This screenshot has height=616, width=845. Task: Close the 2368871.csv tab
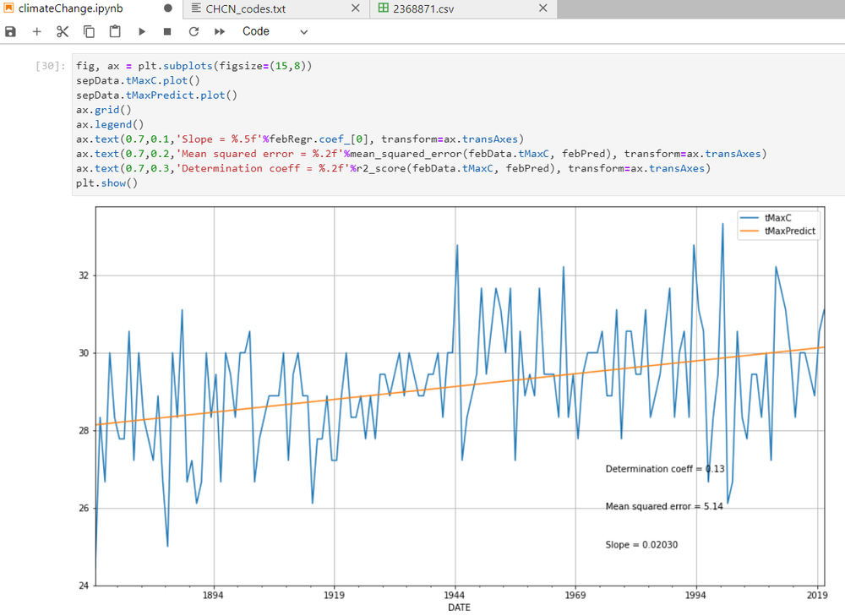pos(543,9)
